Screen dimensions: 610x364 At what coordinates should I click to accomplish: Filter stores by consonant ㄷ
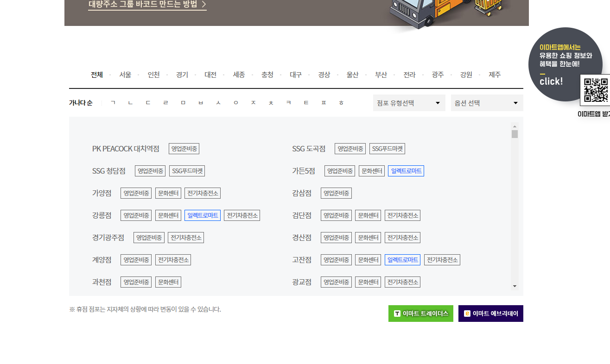coord(148,103)
